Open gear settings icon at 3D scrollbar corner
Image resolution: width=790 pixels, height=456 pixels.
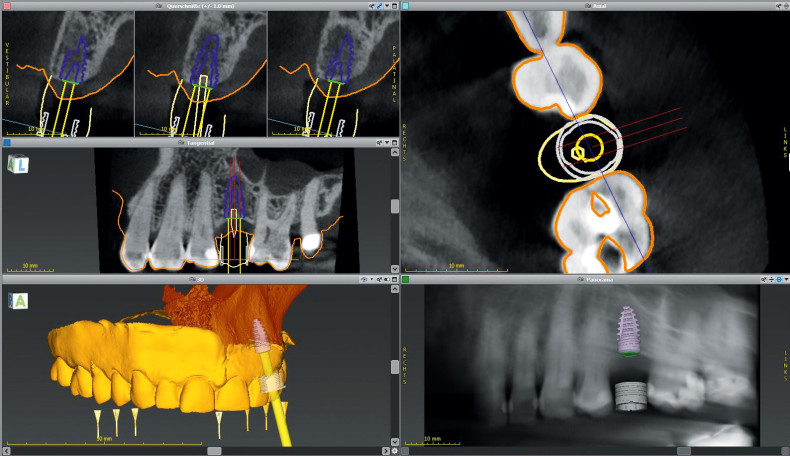394,451
